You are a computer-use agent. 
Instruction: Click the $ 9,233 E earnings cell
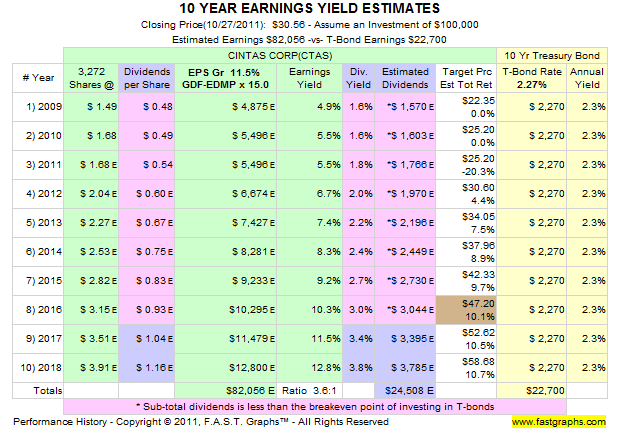tap(226, 281)
